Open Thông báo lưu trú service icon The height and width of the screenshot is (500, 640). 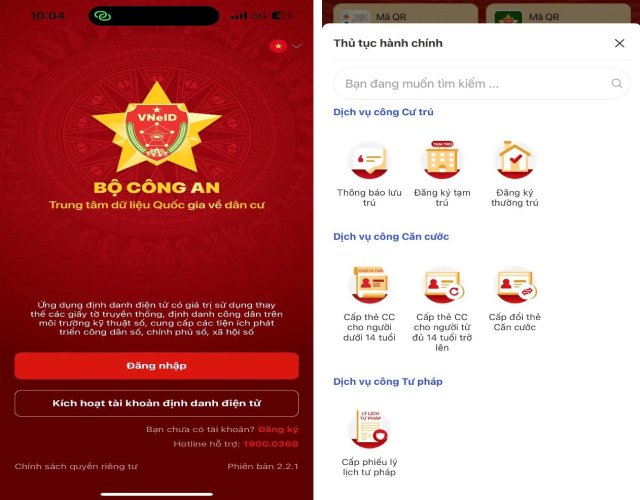[369, 160]
